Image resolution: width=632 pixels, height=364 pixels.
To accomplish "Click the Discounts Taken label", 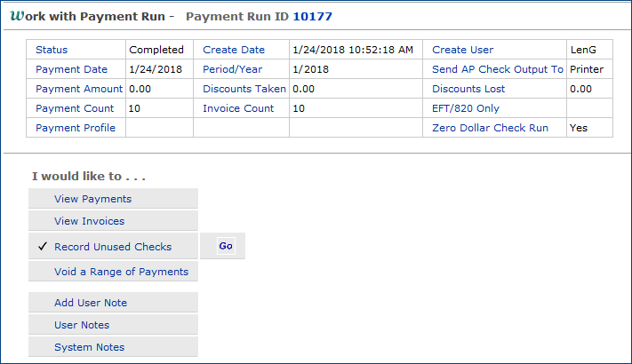I will (244, 89).
